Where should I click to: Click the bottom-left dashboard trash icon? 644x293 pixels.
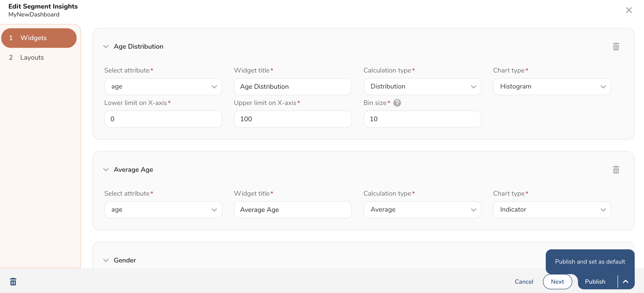13,282
